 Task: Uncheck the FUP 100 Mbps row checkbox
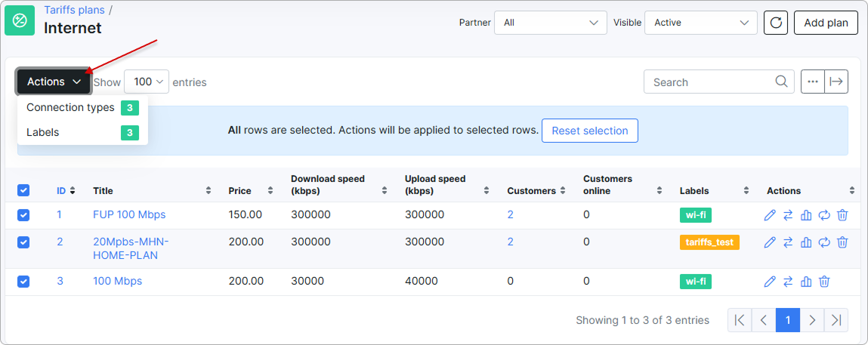(x=23, y=215)
